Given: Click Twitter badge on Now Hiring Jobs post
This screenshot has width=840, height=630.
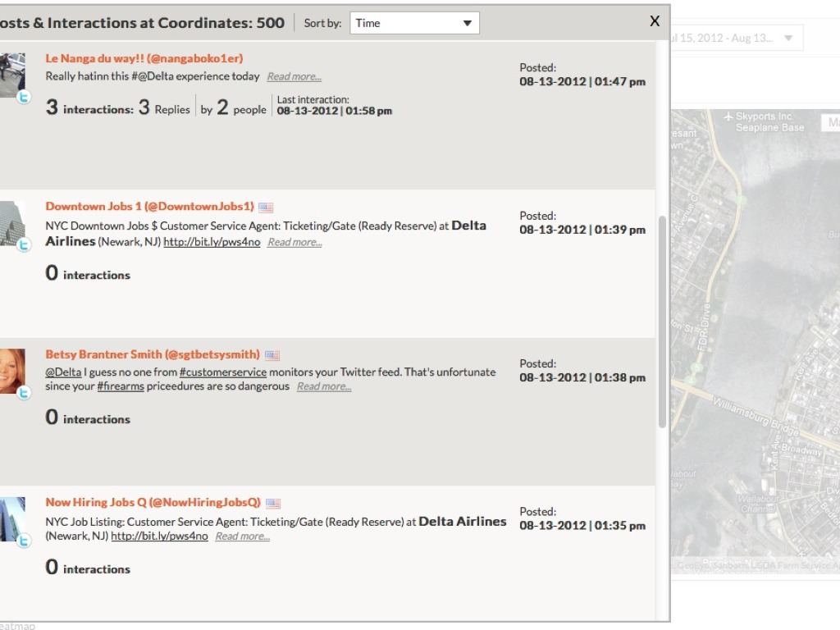Looking at the screenshot, I should pos(24,540).
